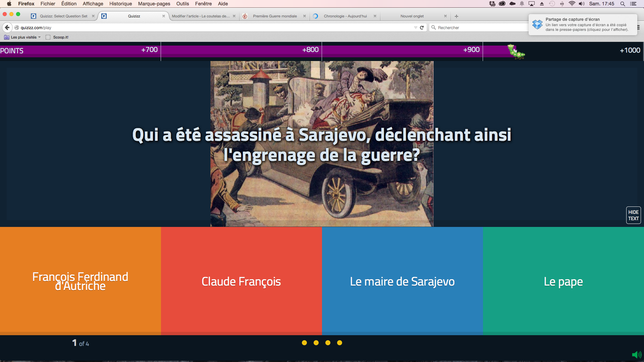
Task: Click the last yellow progress dot
Action: point(339,343)
